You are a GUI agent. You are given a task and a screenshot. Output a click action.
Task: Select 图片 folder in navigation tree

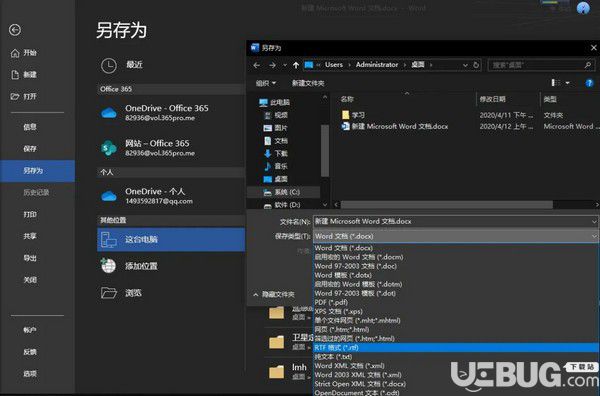(x=276, y=128)
